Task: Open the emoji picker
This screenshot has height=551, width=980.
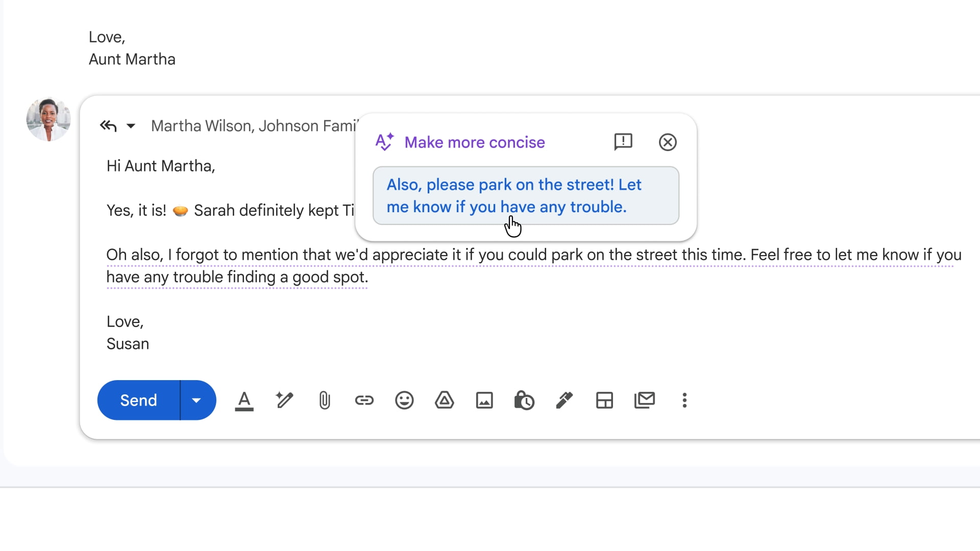Action: coord(404,400)
